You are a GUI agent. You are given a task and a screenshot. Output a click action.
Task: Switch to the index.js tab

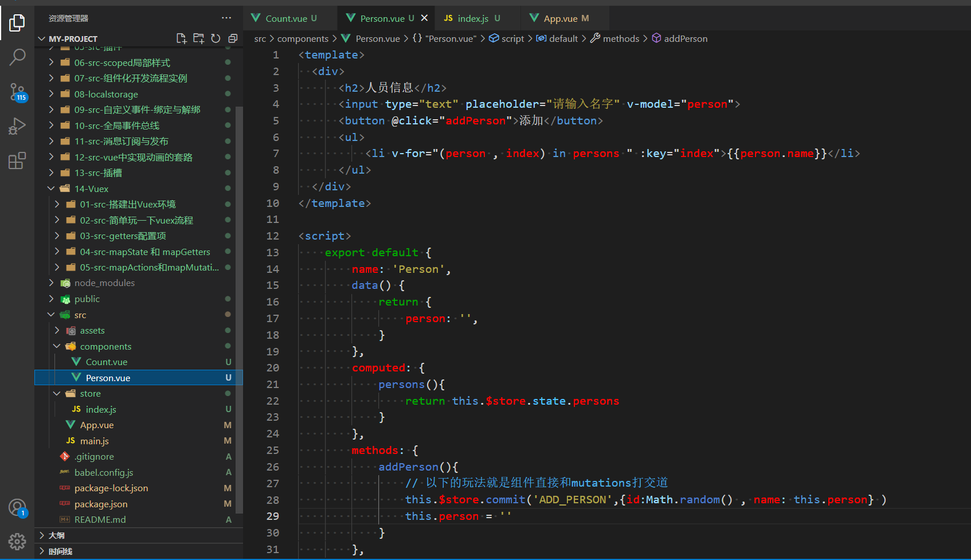(477, 18)
